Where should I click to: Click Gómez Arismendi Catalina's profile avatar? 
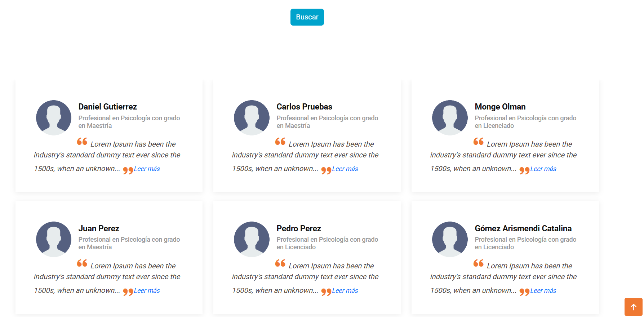[450, 239]
